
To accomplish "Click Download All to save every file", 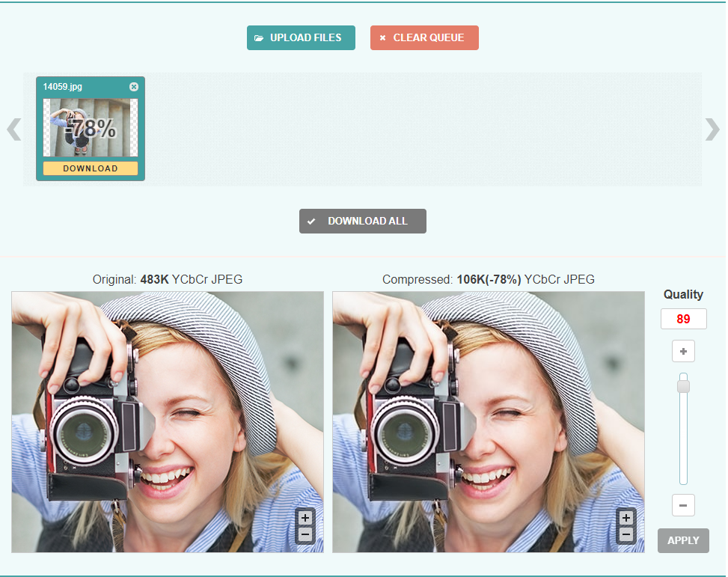I will tap(362, 221).
